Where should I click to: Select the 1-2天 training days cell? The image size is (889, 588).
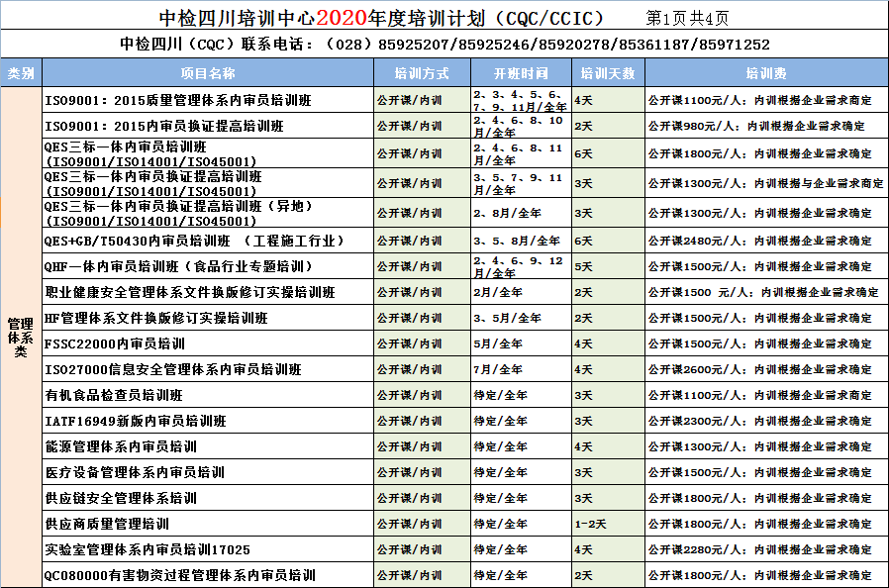(x=607, y=524)
